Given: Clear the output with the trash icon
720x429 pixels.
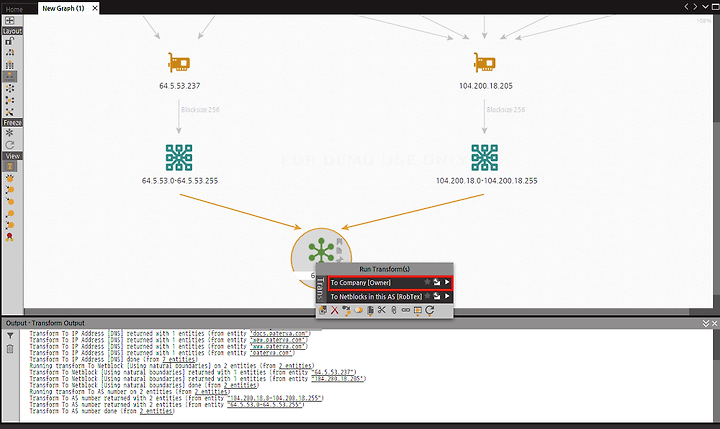Looking at the screenshot, I should [10, 349].
